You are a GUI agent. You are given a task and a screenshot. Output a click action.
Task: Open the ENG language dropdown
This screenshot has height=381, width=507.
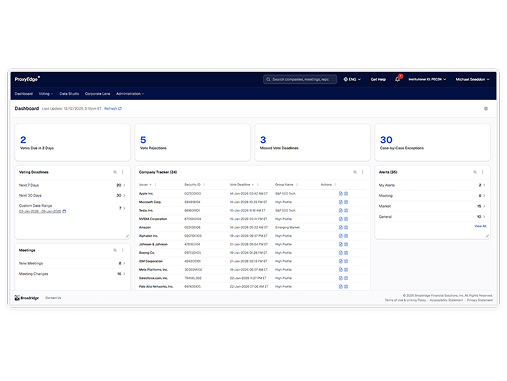[352, 79]
